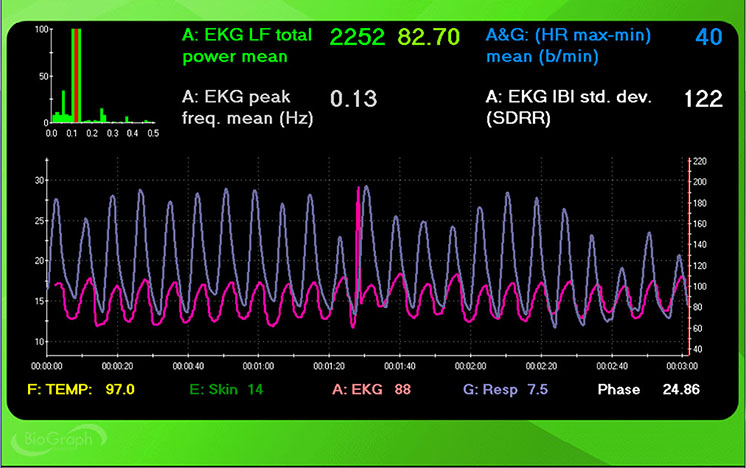Click the 00:01:00 time axis marker
The width and height of the screenshot is (746, 468).
[259, 367]
